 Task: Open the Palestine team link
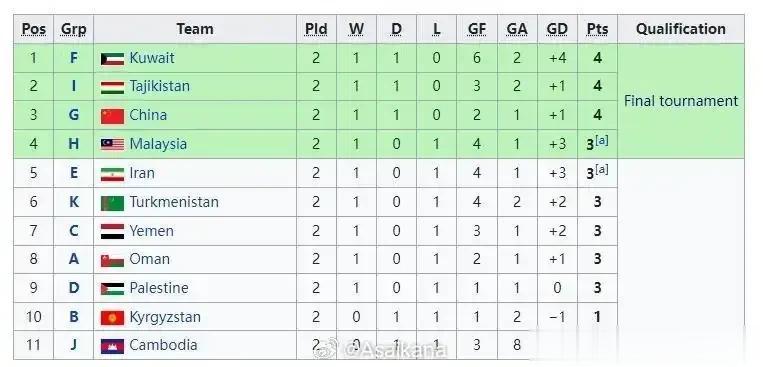pos(159,288)
